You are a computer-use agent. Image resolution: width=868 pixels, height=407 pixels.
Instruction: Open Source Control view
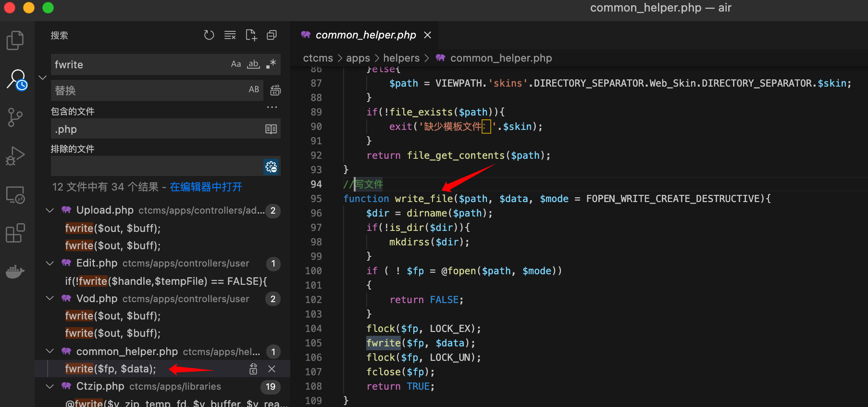pos(15,117)
